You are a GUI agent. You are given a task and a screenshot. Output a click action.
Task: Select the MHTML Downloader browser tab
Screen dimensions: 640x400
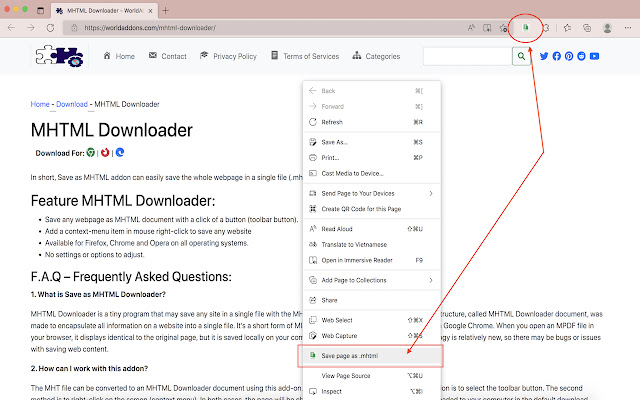tap(104, 11)
